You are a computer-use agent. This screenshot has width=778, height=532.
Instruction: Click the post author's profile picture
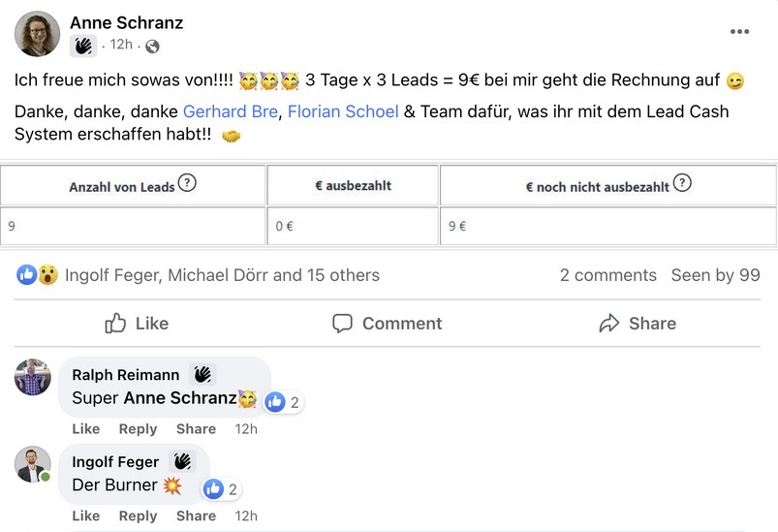(37, 34)
